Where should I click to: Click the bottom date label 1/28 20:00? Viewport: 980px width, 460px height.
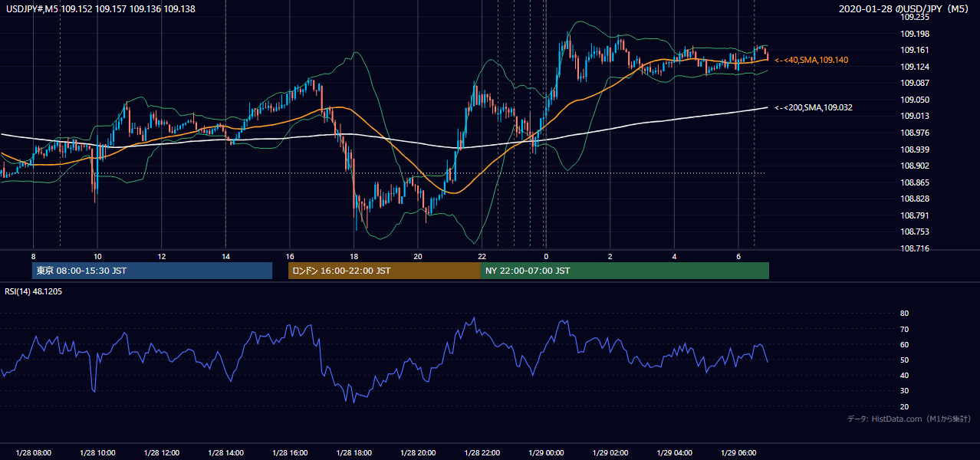click(x=418, y=453)
